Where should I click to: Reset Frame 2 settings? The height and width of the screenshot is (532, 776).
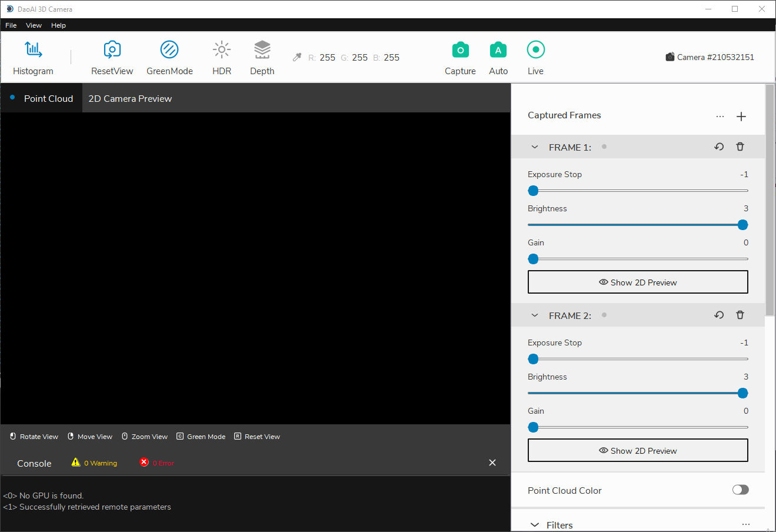point(719,315)
